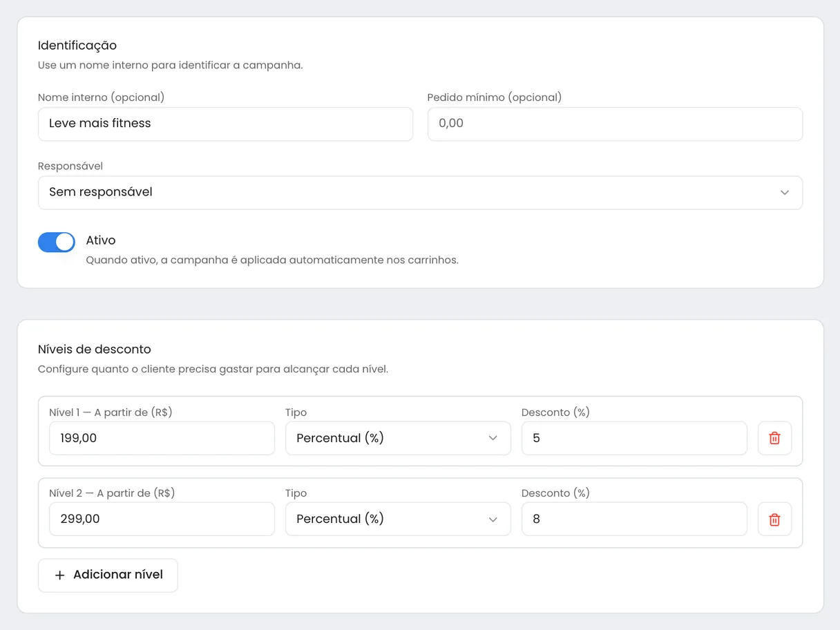Click the 'Responsável' field label
840x630 pixels.
tap(70, 166)
